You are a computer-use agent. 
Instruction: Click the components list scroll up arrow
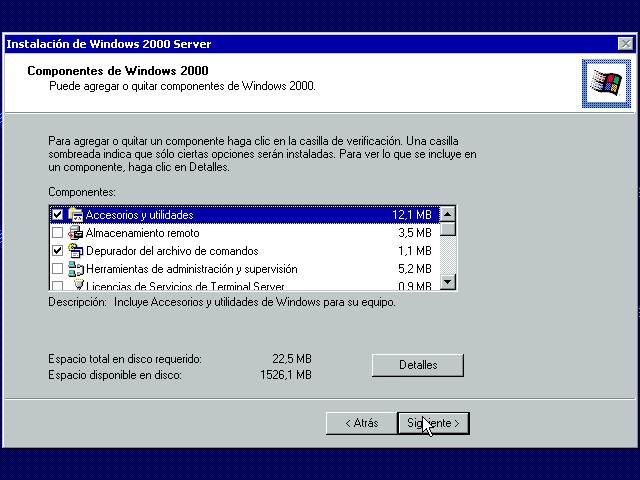click(x=448, y=214)
